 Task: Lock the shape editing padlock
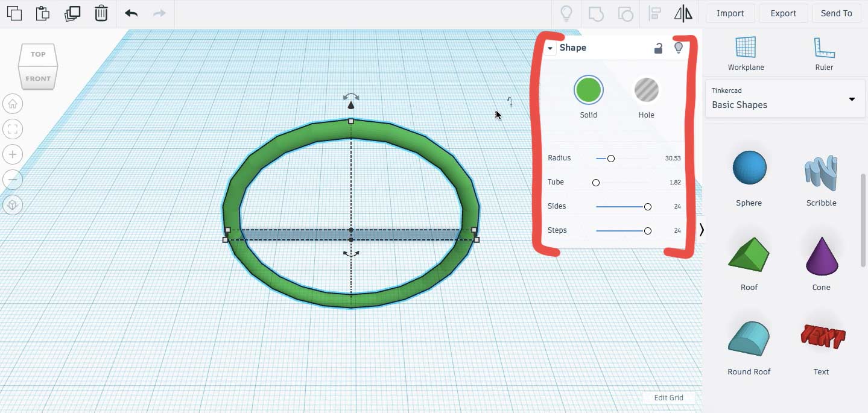(x=658, y=48)
